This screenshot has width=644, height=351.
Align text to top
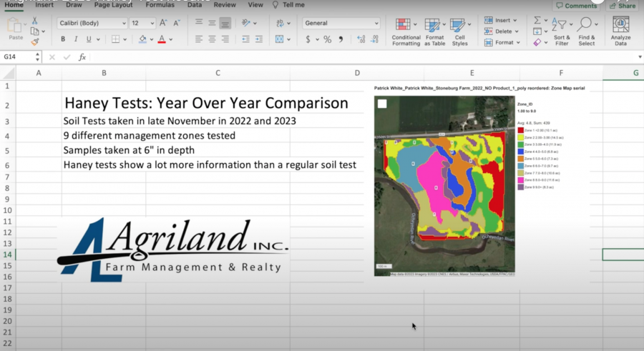coord(199,22)
